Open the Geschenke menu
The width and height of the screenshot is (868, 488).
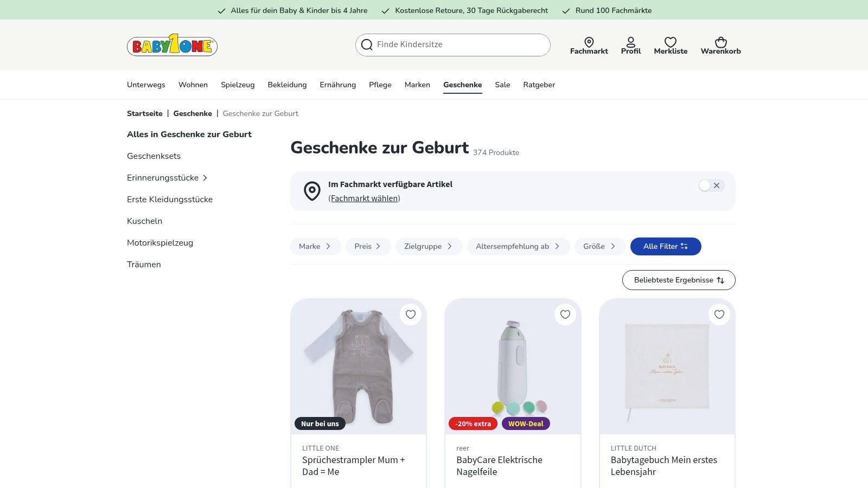(x=463, y=85)
